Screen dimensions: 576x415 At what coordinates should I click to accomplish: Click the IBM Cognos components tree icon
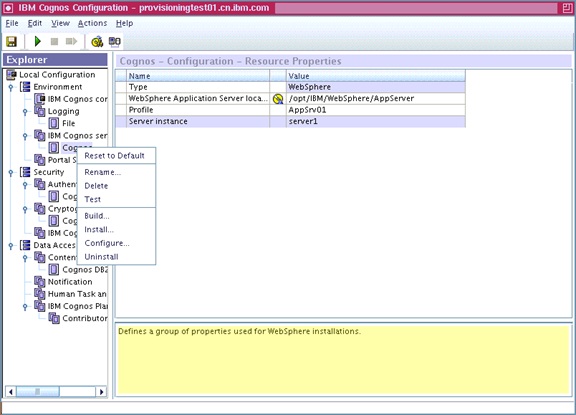[x=40, y=99]
